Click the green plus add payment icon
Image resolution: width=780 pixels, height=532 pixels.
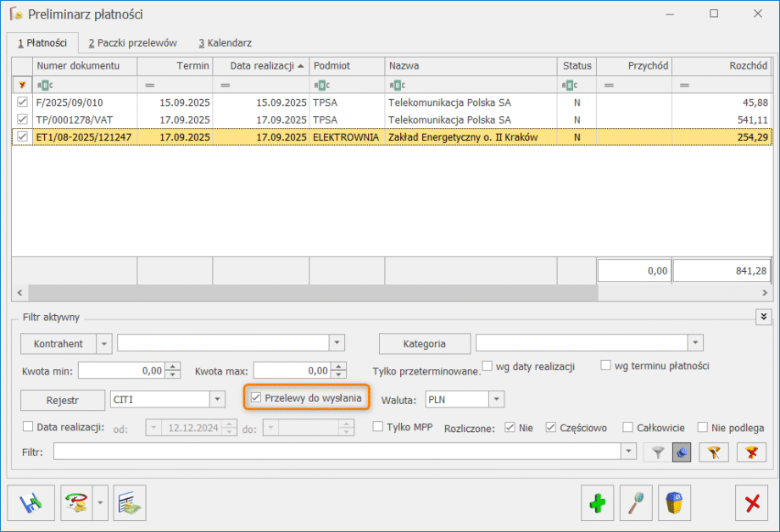tap(598, 503)
